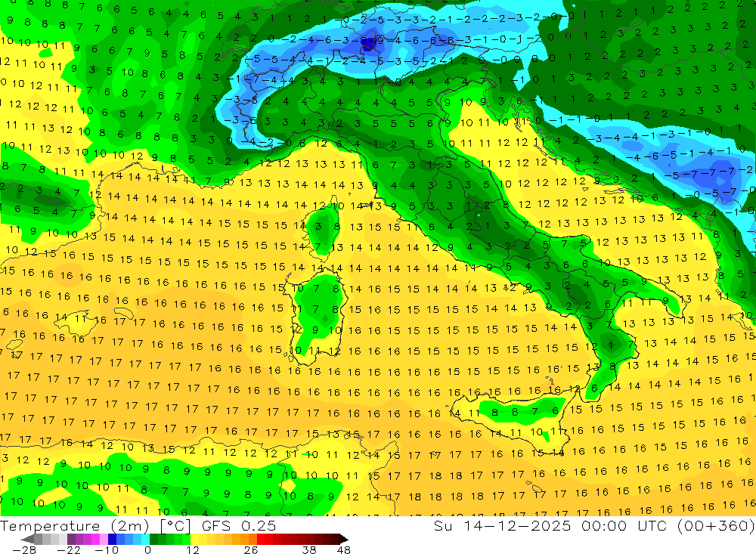Click the '00:00 UTC' time text
Screen dimensions: 756x554
pos(626,526)
